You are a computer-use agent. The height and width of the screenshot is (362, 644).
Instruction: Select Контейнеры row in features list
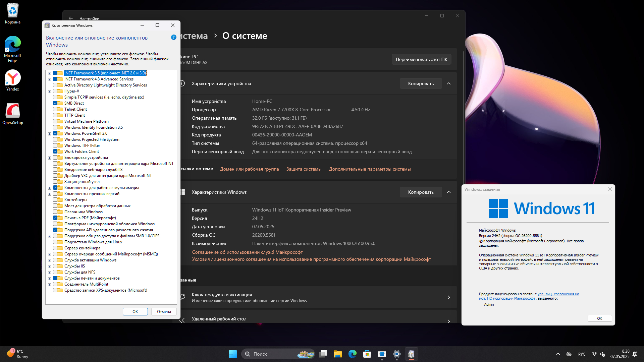pyautogui.click(x=76, y=200)
